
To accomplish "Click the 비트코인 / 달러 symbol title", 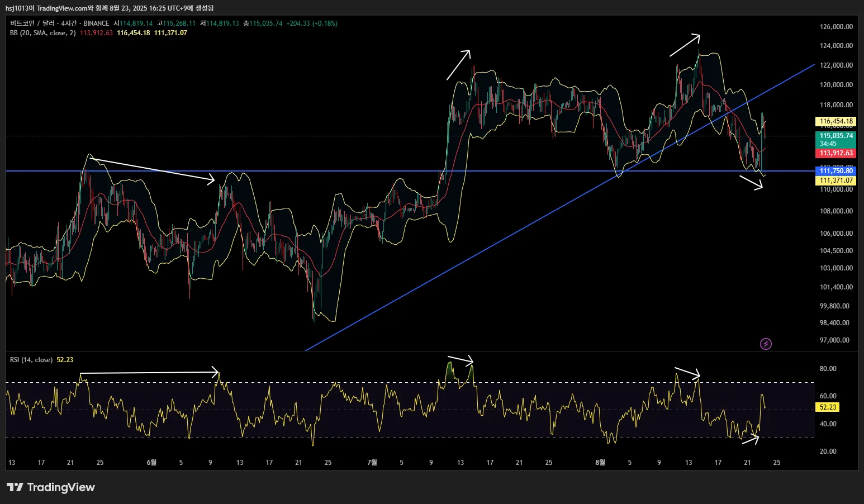I will [32, 23].
